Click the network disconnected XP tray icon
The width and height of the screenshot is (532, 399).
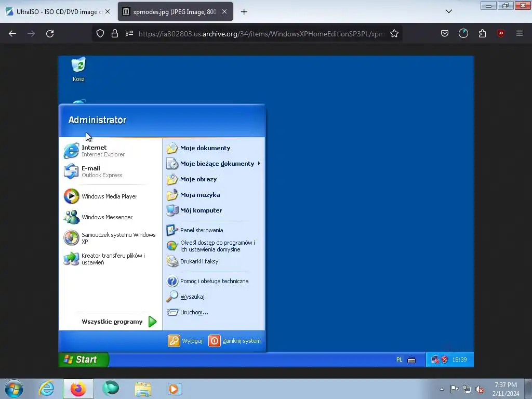point(435,360)
